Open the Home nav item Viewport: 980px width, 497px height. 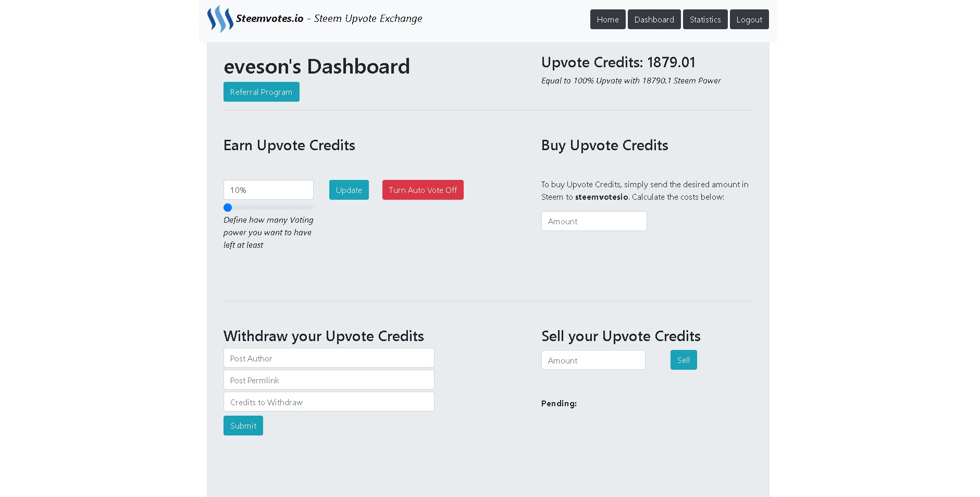point(607,19)
